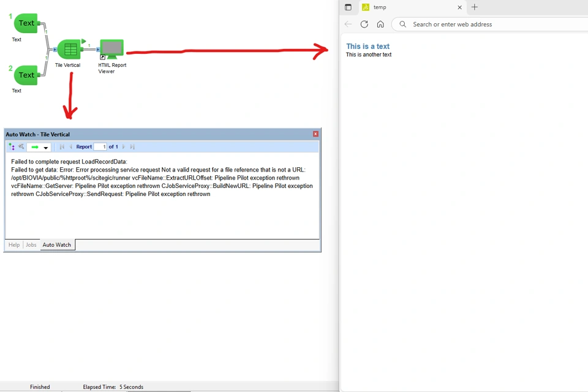
Task: Select the Auto Watch tab
Action: 56,245
